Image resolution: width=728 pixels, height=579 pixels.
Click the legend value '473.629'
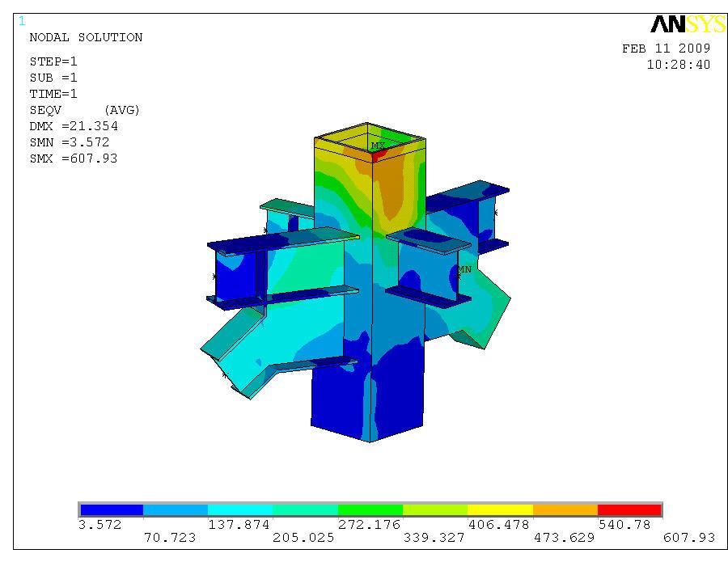click(x=564, y=538)
